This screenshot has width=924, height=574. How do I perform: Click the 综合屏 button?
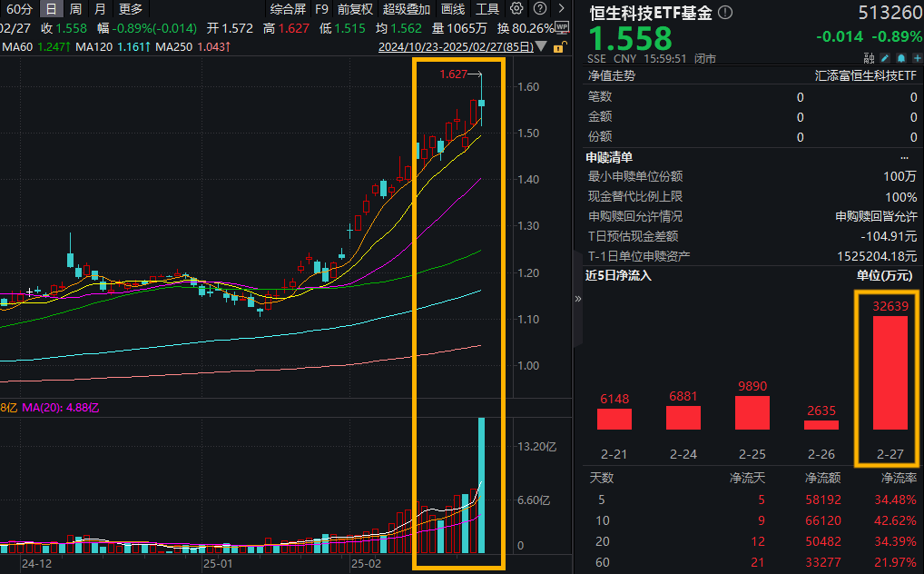click(x=288, y=9)
